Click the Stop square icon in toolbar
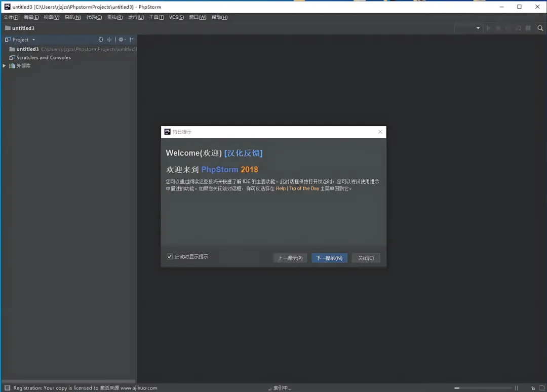 (x=528, y=28)
